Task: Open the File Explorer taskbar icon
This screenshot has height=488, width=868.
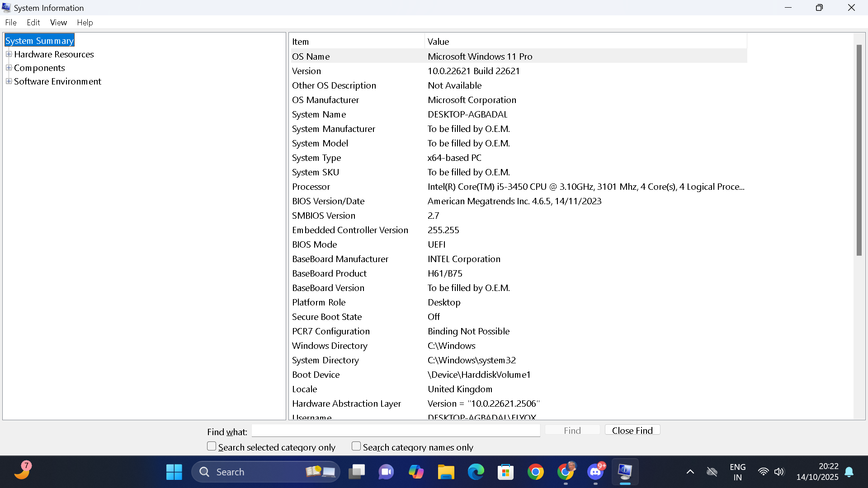Action: click(446, 472)
